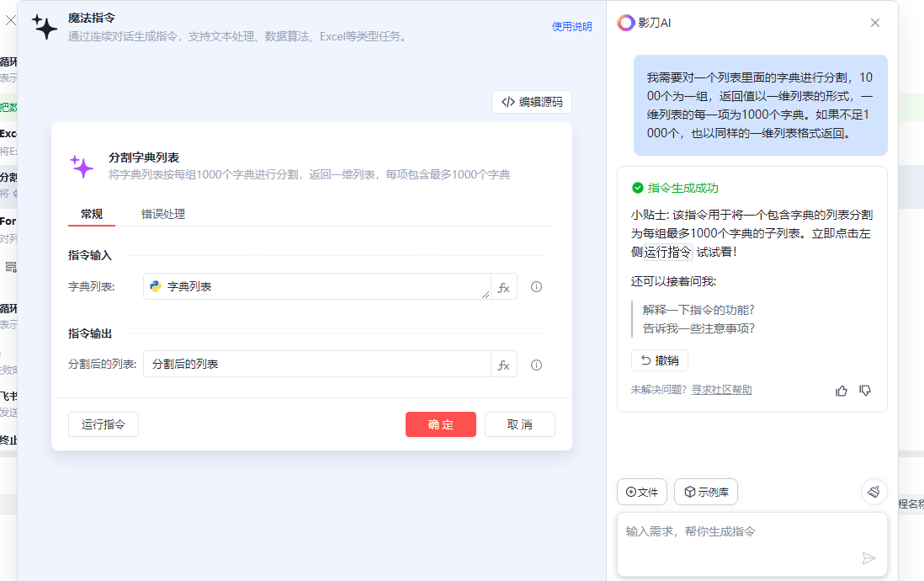924x581 pixels.
Task: Click the send message arrow icon
Action: (x=868, y=558)
